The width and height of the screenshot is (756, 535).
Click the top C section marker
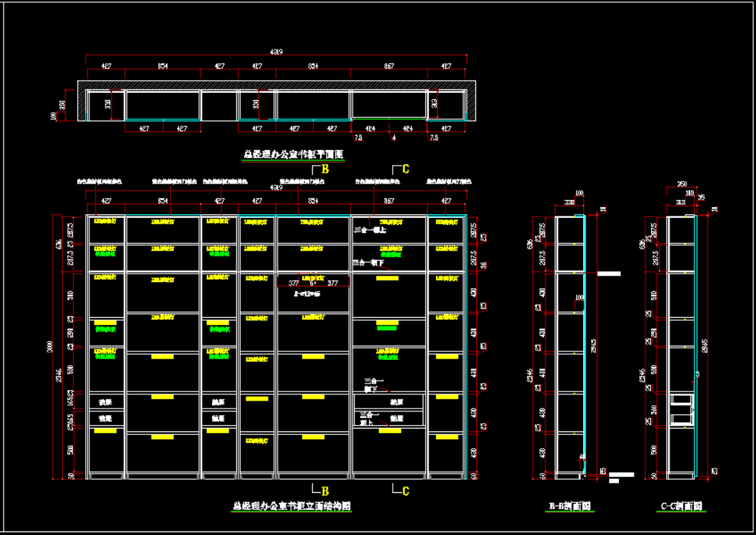point(405,169)
